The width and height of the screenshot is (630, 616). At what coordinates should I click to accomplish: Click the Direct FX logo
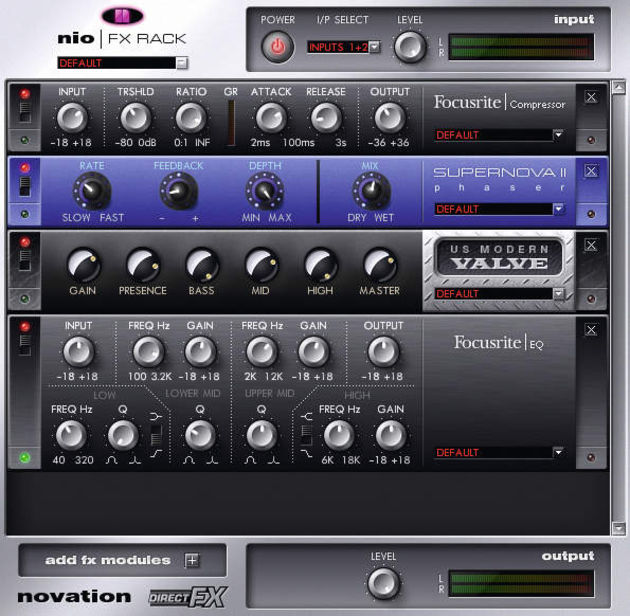(187, 597)
